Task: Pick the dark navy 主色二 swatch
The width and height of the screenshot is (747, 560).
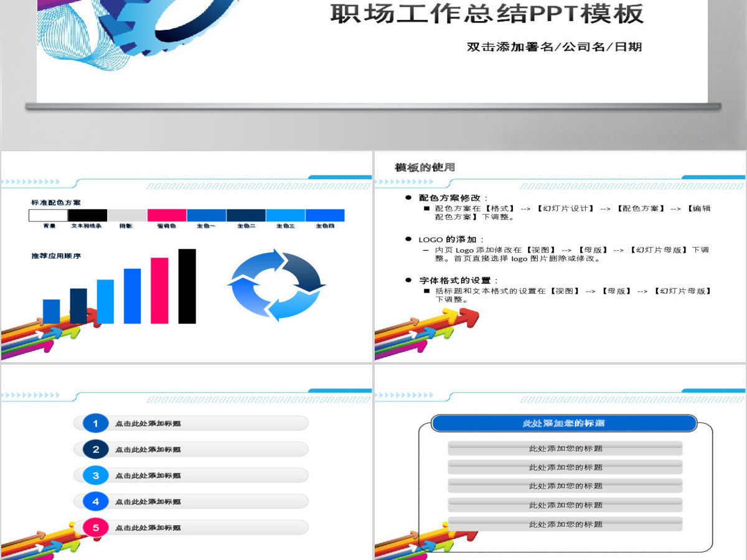Action: click(246, 215)
